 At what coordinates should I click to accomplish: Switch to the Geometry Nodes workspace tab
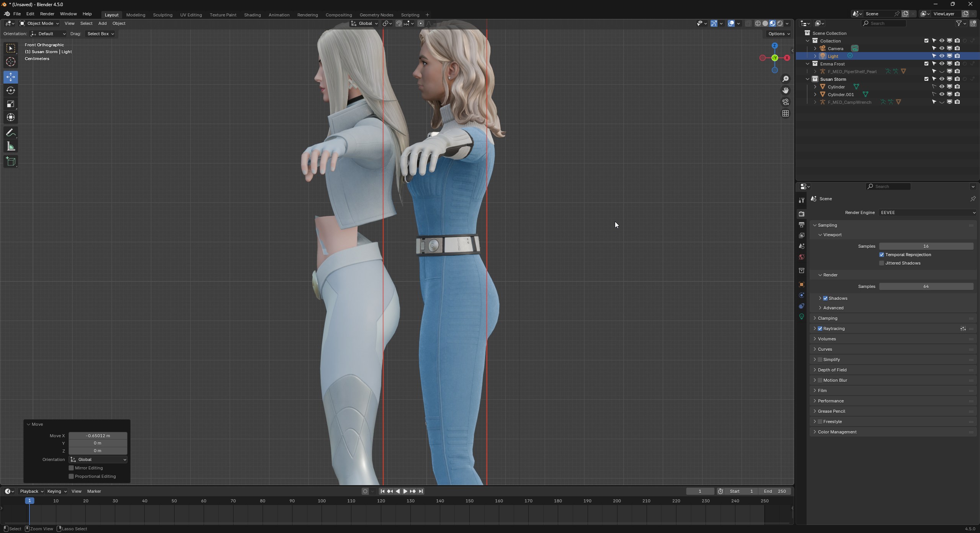[376, 15]
